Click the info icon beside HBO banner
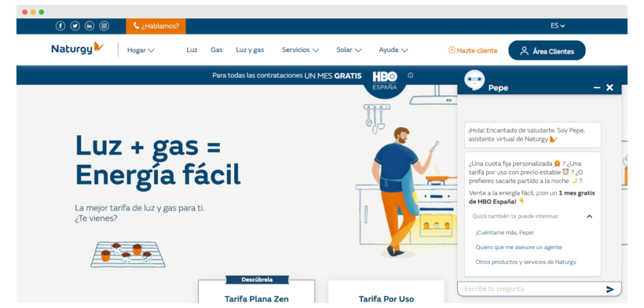 click(x=410, y=75)
